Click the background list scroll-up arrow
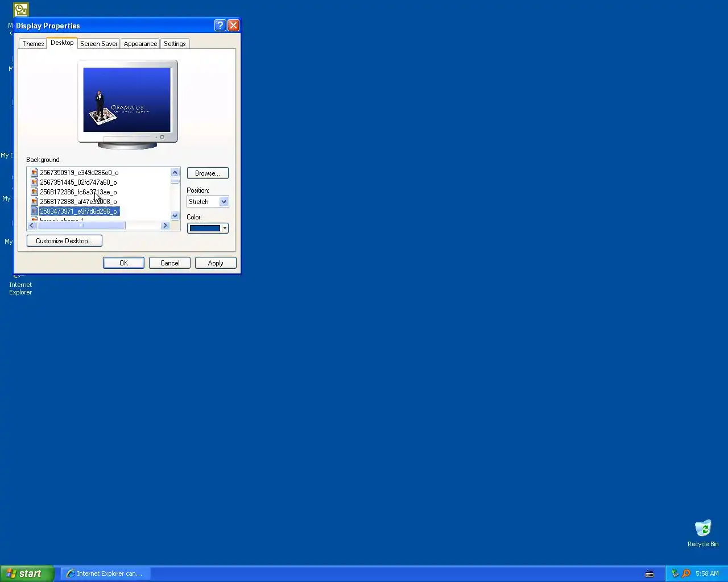 click(175, 173)
